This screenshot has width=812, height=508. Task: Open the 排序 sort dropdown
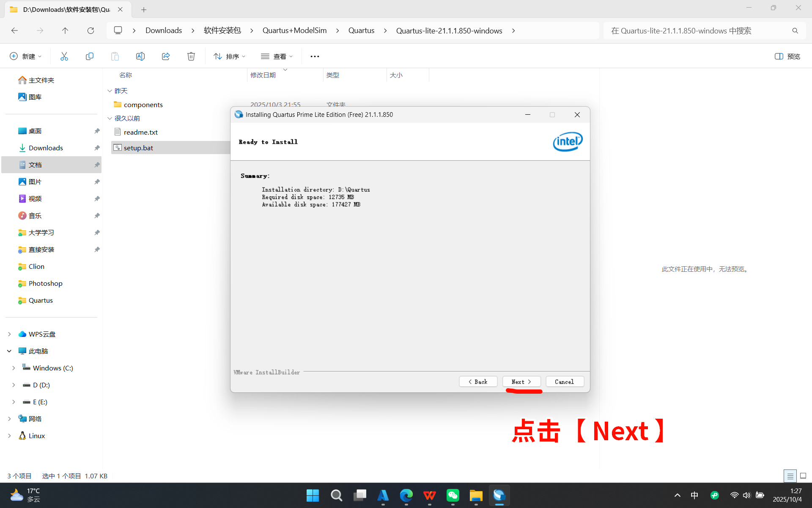pyautogui.click(x=230, y=56)
